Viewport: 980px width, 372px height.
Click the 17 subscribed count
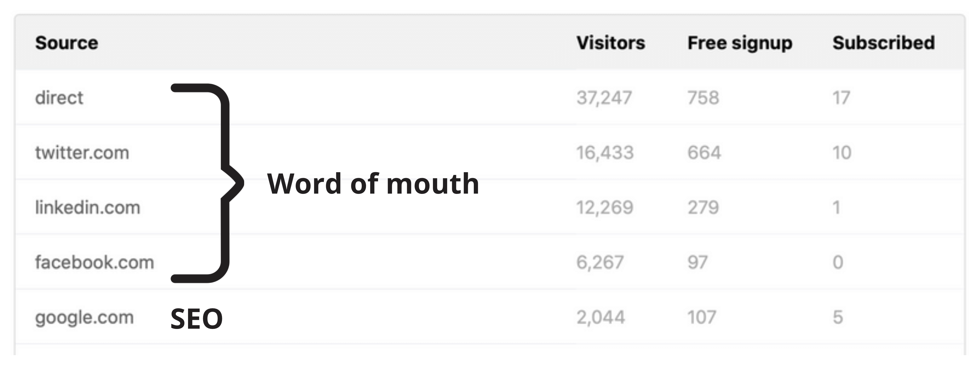pyautogui.click(x=841, y=98)
